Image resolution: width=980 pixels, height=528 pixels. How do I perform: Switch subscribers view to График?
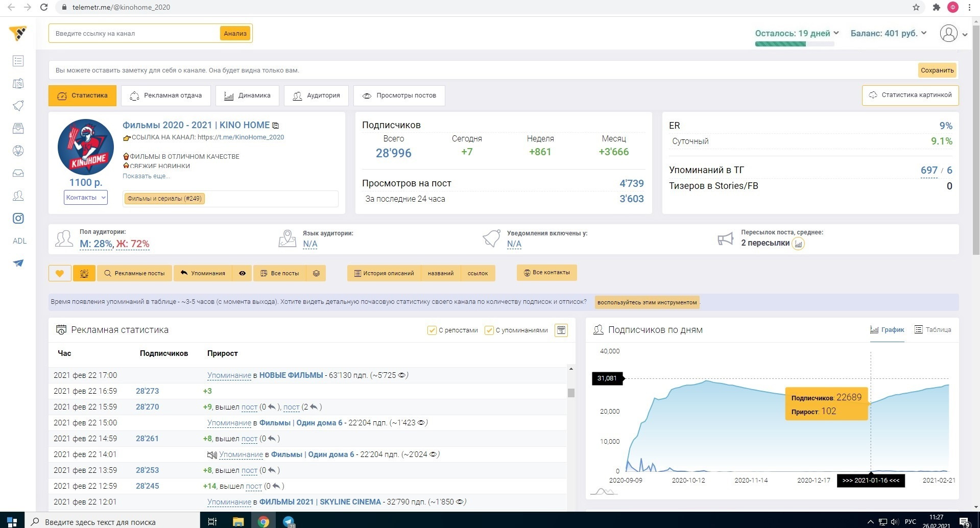coord(887,330)
